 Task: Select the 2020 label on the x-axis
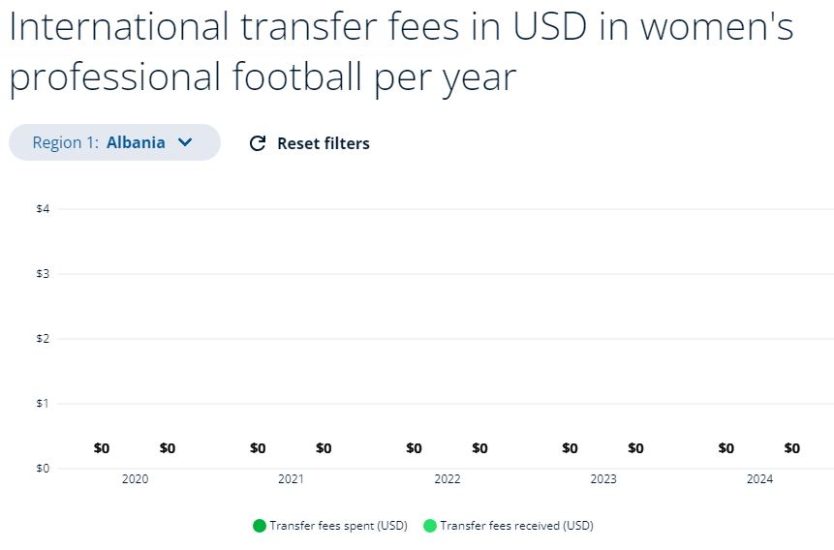[x=134, y=480]
